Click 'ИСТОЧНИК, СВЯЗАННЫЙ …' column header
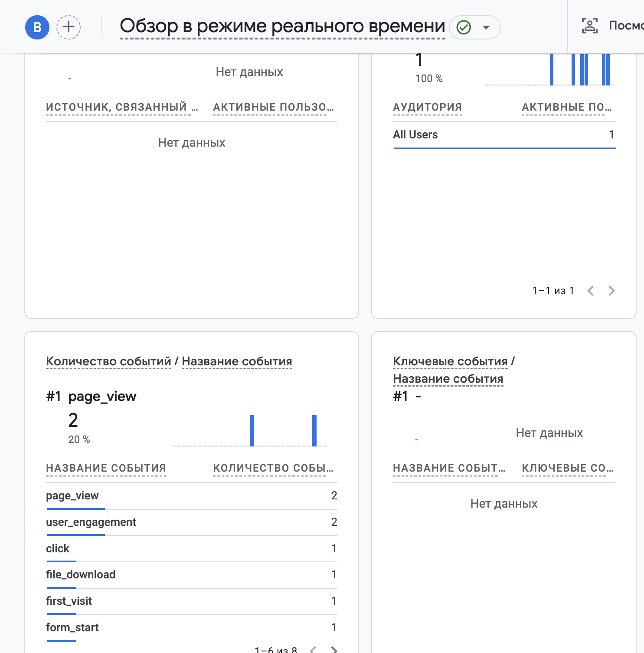The height and width of the screenshot is (653, 644). click(x=122, y=107)
